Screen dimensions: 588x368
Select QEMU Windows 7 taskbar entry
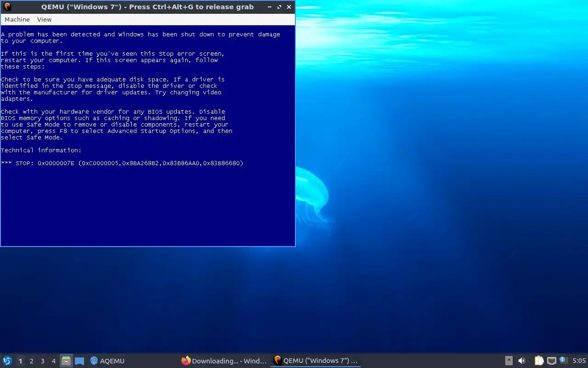pyautogui.click(x=316, y=361)
